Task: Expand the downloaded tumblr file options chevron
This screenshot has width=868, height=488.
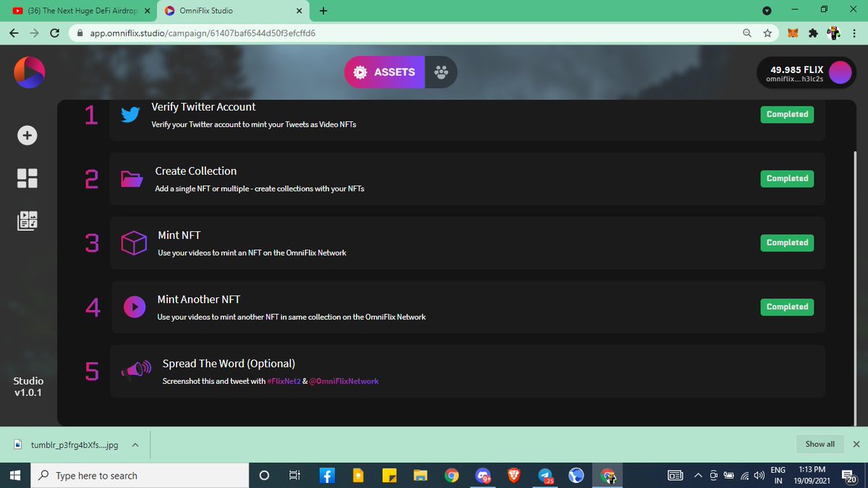Action: click(135, 445)
